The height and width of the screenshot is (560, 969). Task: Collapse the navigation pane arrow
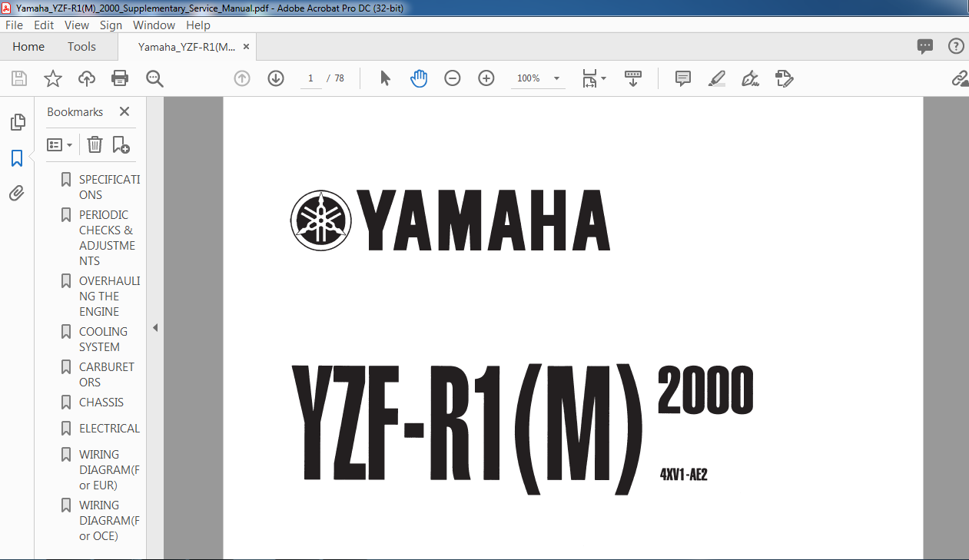pyautogui.click(x=154, y=328)
